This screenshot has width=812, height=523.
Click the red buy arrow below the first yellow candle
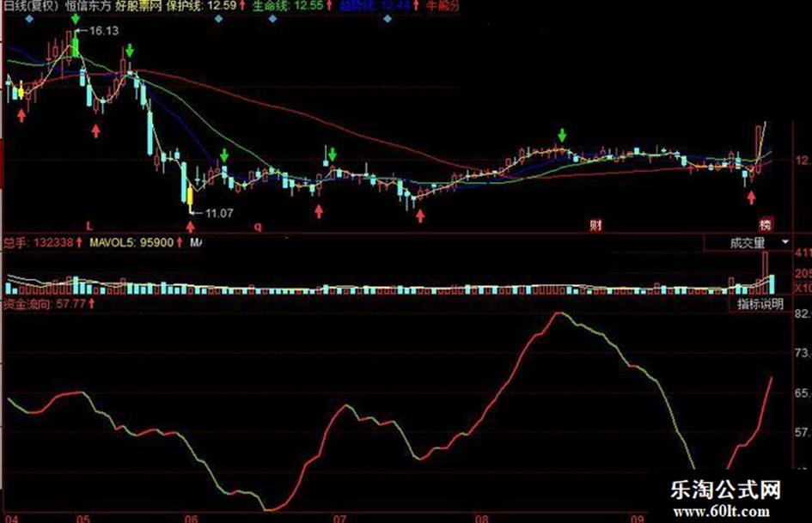(21, 115)
